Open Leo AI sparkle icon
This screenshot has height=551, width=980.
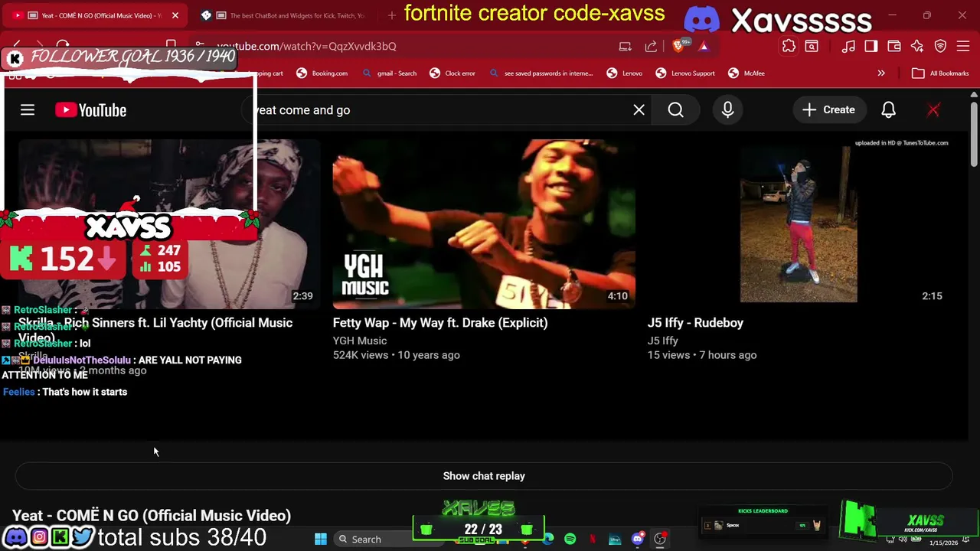click(917, 47)
